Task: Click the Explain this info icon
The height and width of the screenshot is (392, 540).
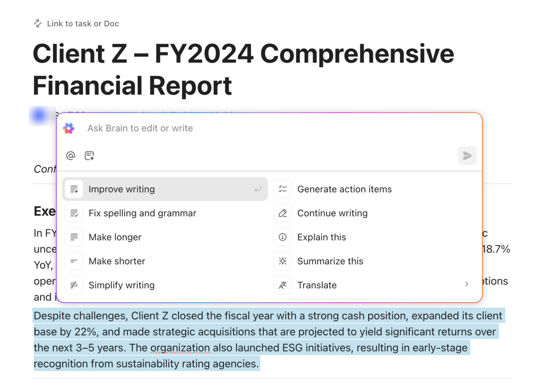Action: (283, 237)
